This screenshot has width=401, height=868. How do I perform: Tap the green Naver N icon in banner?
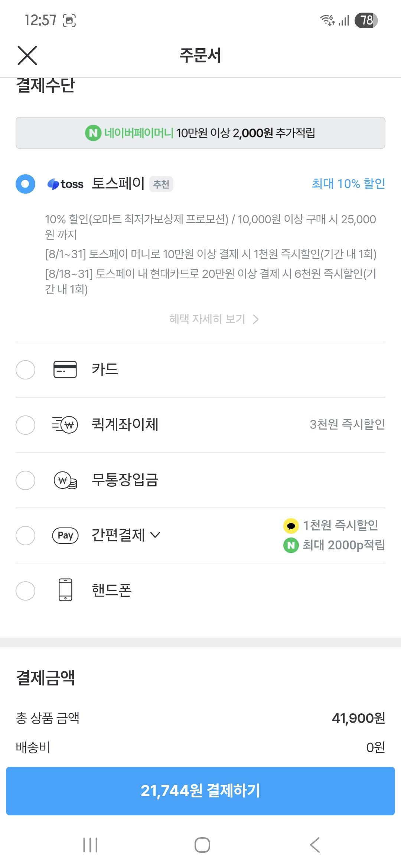(x=93, y=133)
